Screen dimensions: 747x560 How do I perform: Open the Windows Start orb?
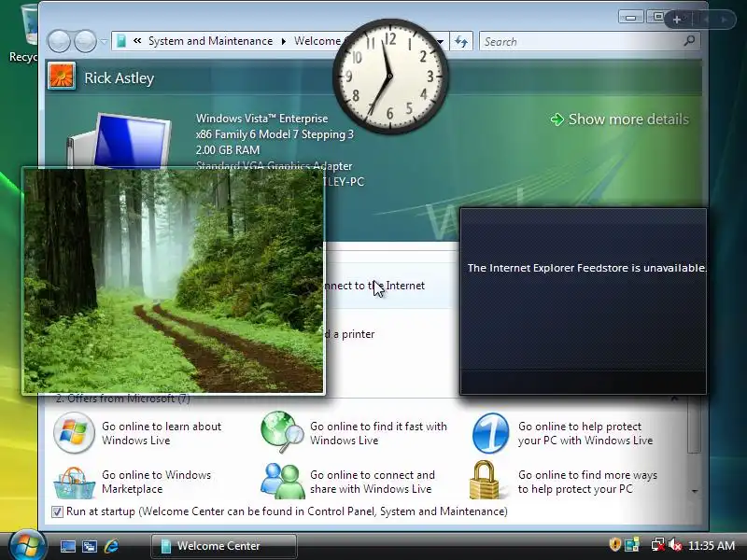click(x=27, y=545)
